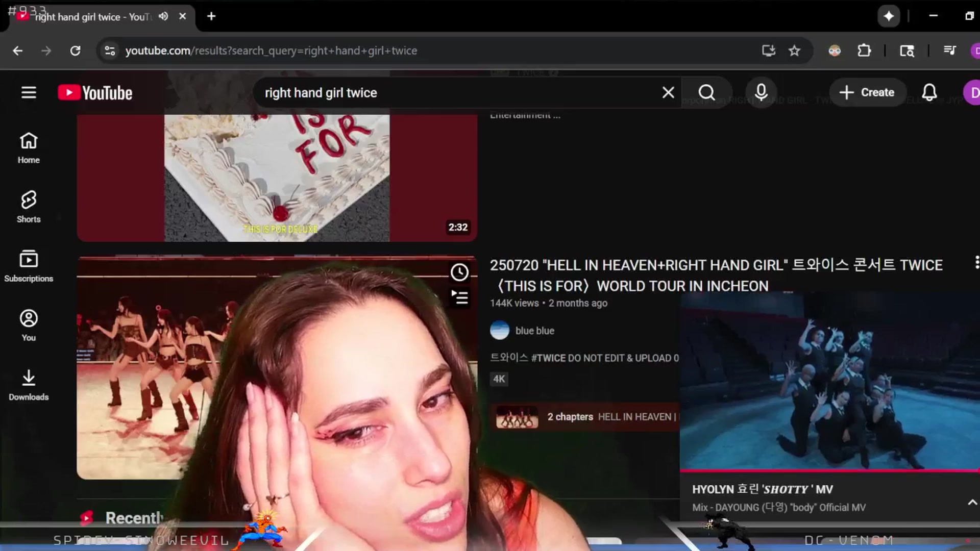The width and height of the screenshot is (980, 551).
Task: Bookmark this page with star
Action: pos(794,51)
